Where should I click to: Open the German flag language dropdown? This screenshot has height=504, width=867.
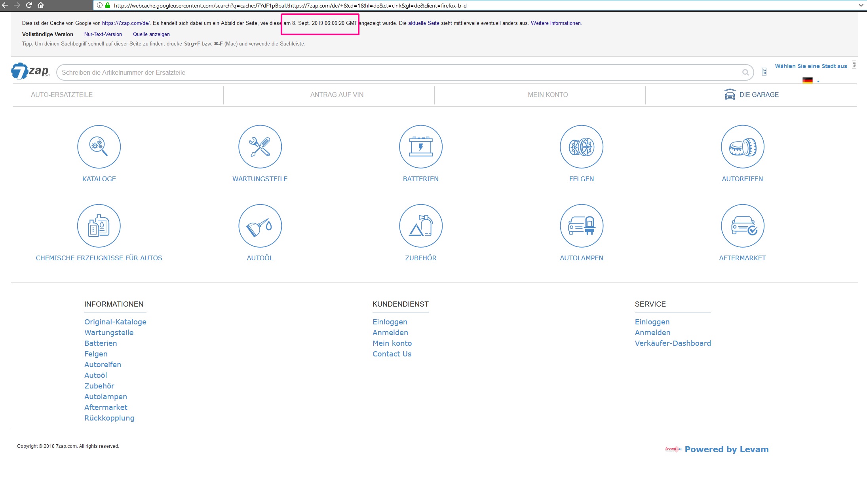(x=810, y=81)
